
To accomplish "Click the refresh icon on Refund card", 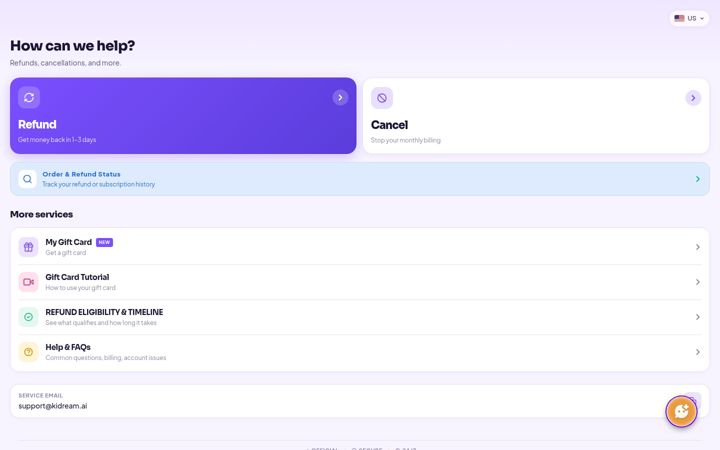I will tap(29, 97).
